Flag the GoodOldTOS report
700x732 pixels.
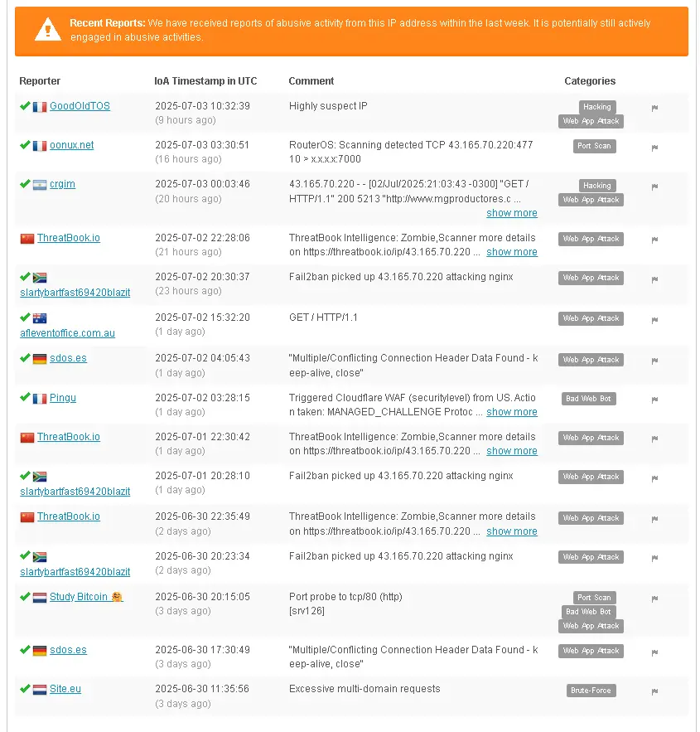coord(654,108)
